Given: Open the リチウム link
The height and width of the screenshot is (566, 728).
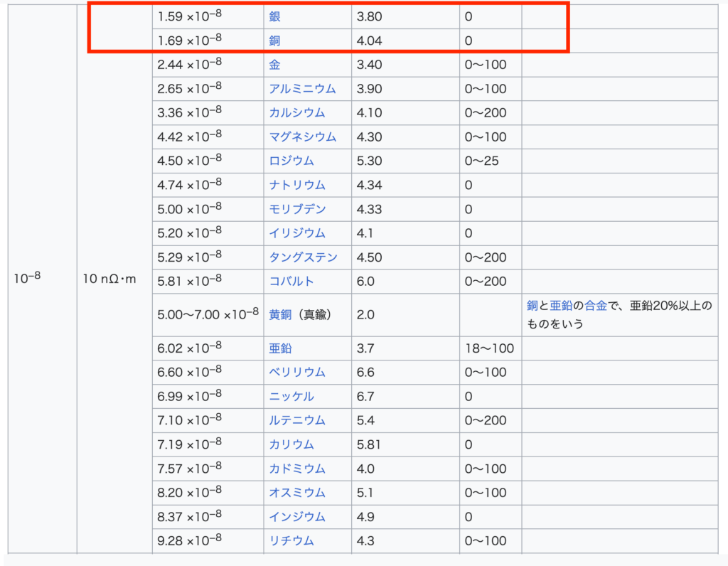Looking at the screenshot, I should (x=291, y=541).
